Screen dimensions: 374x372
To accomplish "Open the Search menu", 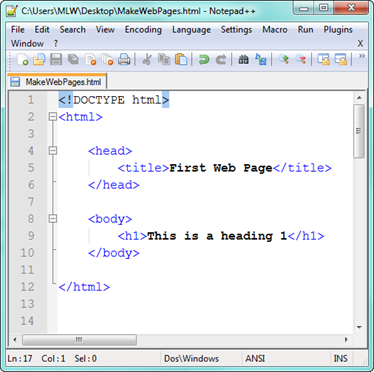I will (73, 30).
